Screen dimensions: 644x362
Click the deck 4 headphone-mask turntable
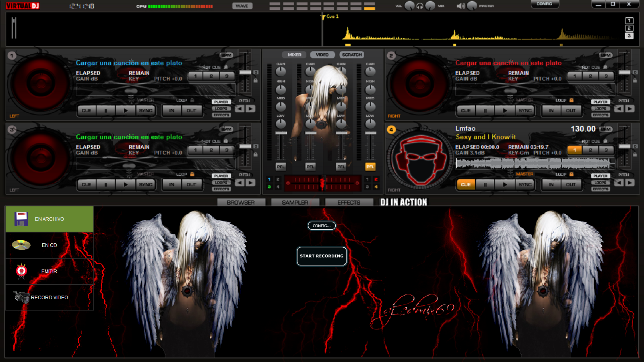coord(421,159)
